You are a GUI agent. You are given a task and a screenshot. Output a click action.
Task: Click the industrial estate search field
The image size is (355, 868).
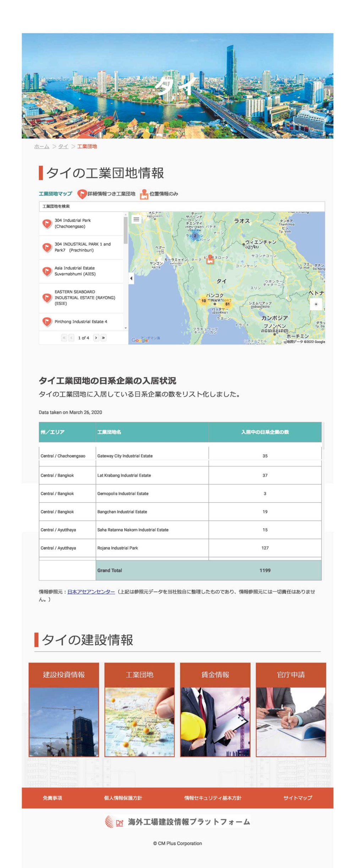(182, 206)
